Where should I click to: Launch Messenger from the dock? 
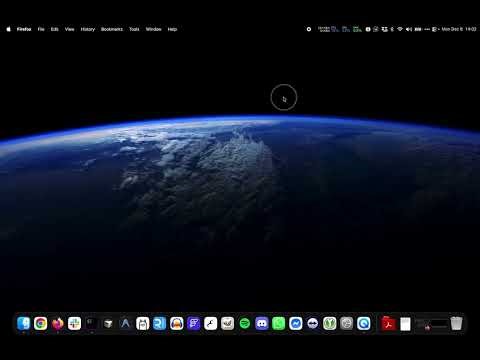click(296, 323)
